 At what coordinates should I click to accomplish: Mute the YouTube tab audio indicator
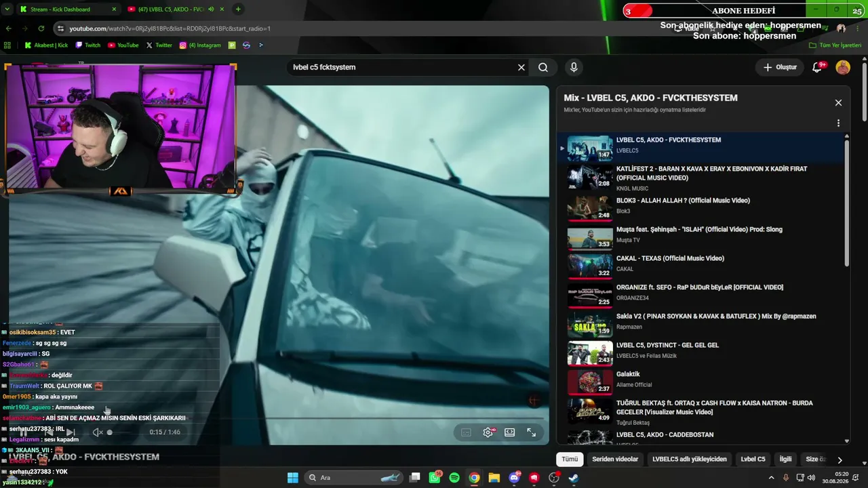coord(211,9)
